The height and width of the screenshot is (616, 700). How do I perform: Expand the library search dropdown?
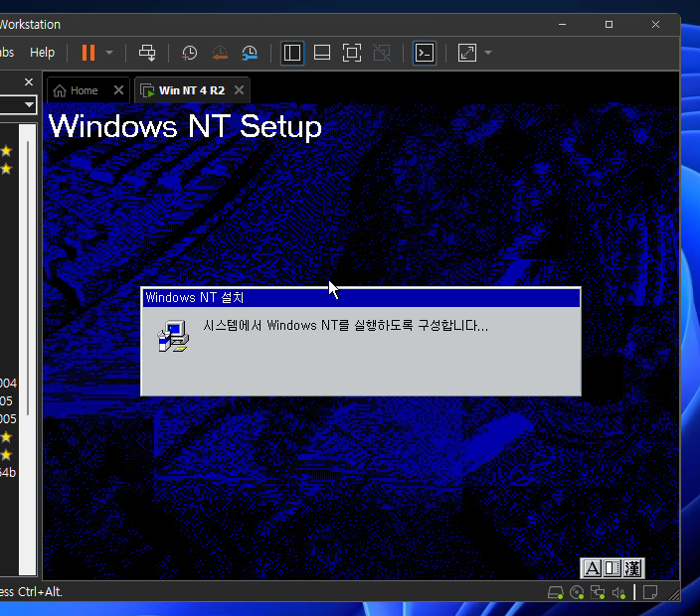29,105
